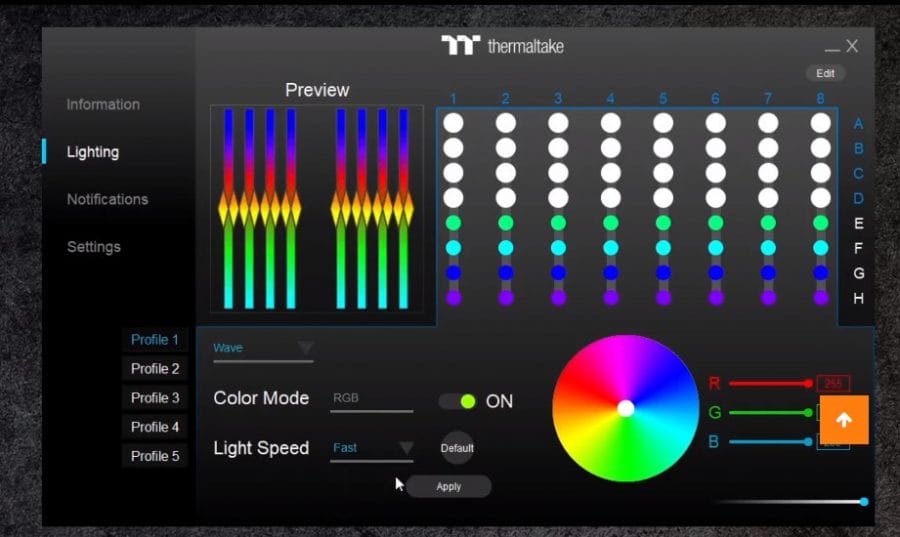This screenshot has width=900, height=537.
Task: Click the Default reset button
Action: 457,448
